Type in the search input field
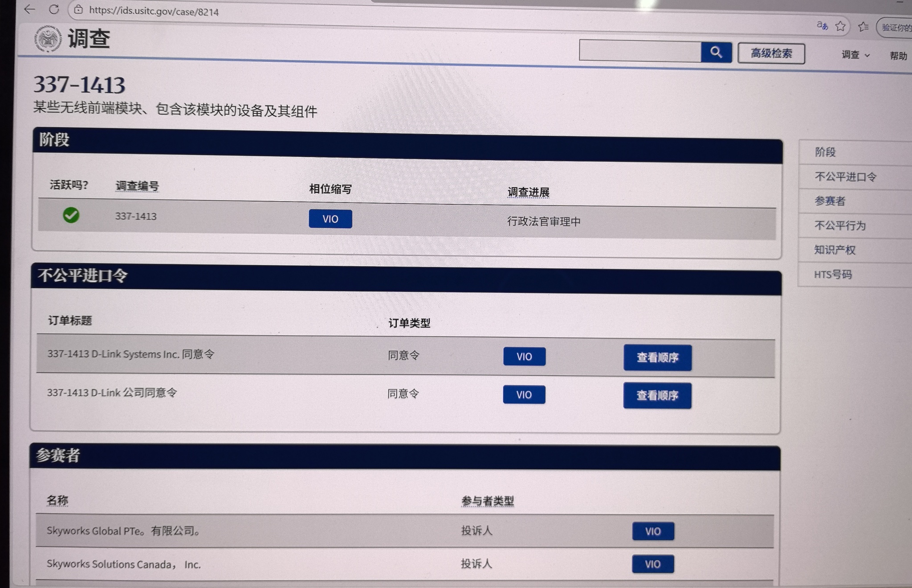The image size is (912, 588). pos(639,52)
